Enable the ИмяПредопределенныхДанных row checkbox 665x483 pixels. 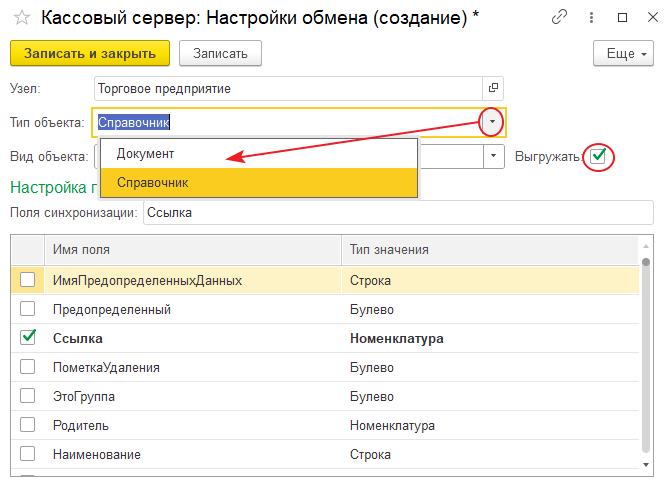[x=28, y=281]
